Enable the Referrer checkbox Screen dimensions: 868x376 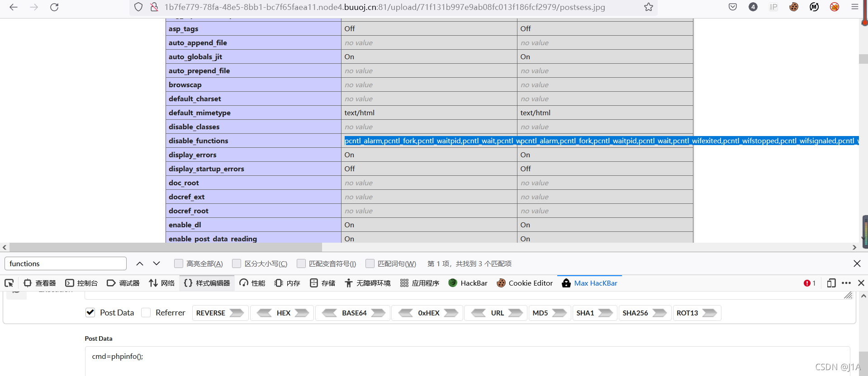click(146, 312)
